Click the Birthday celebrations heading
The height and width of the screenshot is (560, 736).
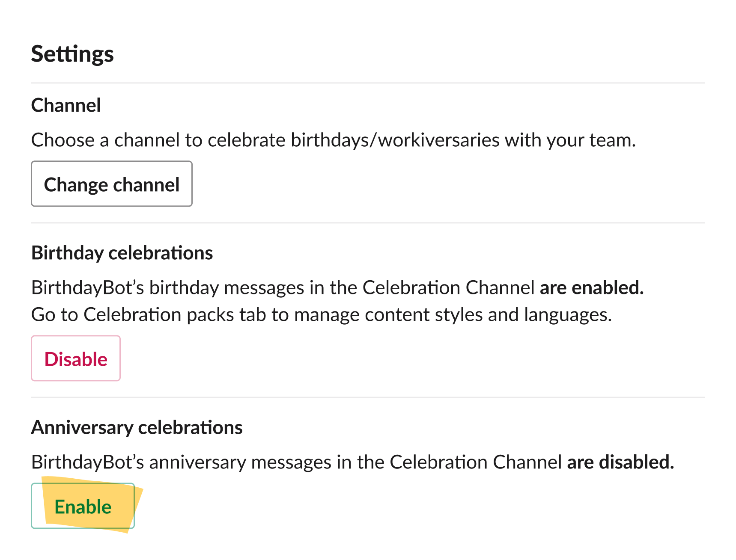(122, 252)
